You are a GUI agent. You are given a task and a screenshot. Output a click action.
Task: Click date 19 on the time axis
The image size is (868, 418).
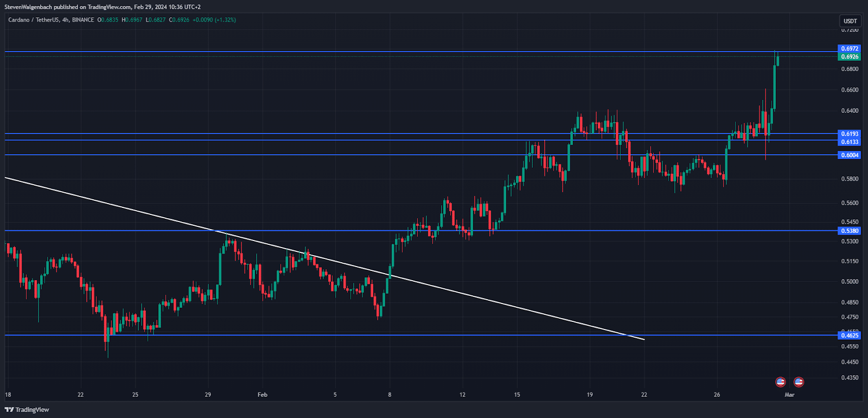[x=590, y=395]
